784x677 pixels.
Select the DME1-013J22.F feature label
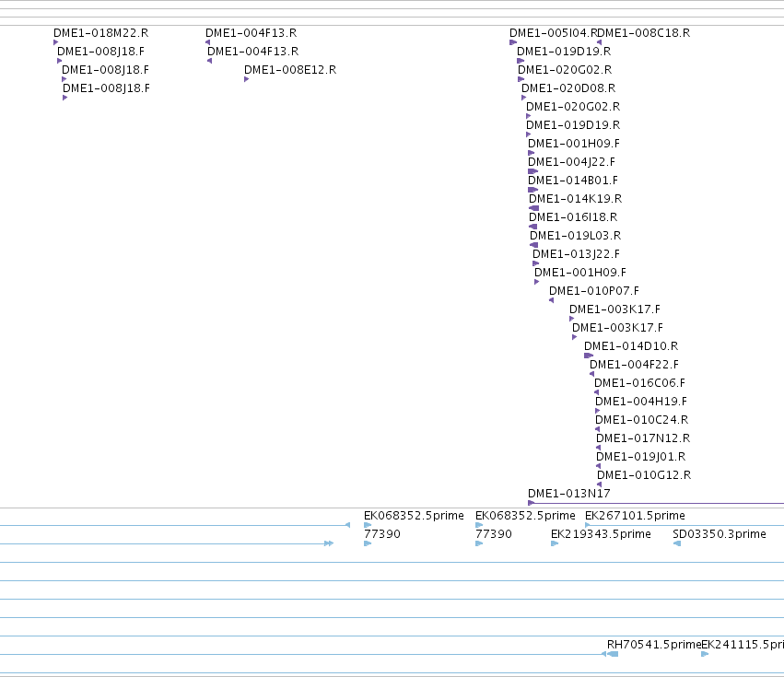pos(576,254)
